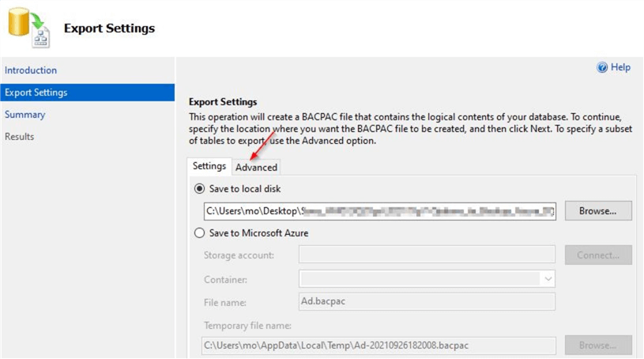Open the Results wizard page
This screenshot has width=644, height=359.
pos(20,137)
